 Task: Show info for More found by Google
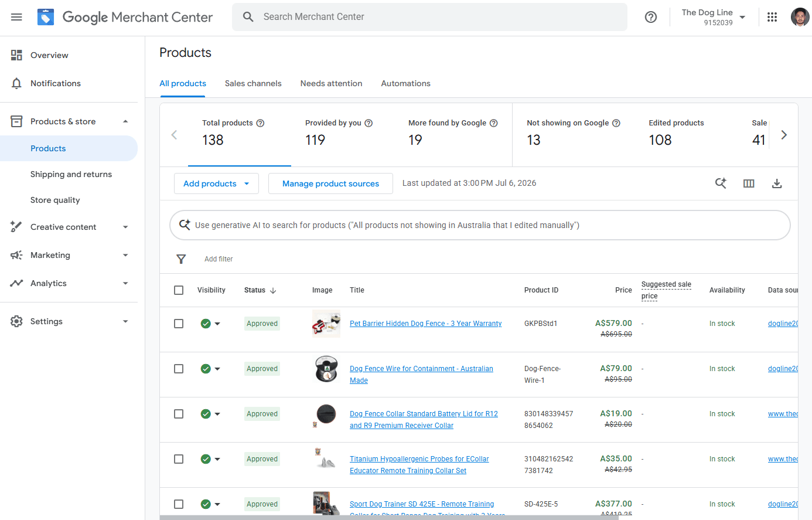(x=494, y=123)
